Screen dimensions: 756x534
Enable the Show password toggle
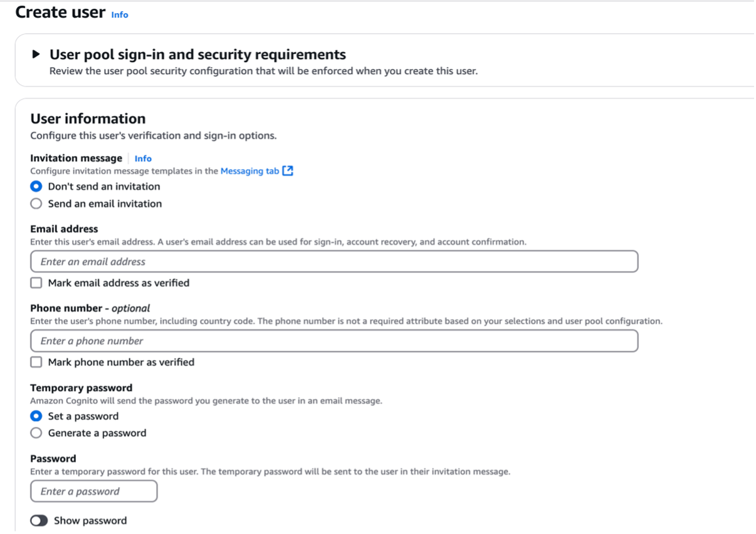pyautogui.click(x=39, y=520)
